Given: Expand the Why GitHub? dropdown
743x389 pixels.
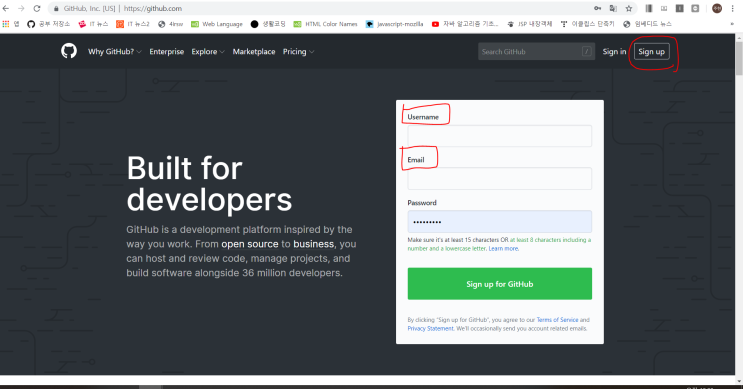Looking at the screenshot, I should pyautogui.click(x=115, y=52).
